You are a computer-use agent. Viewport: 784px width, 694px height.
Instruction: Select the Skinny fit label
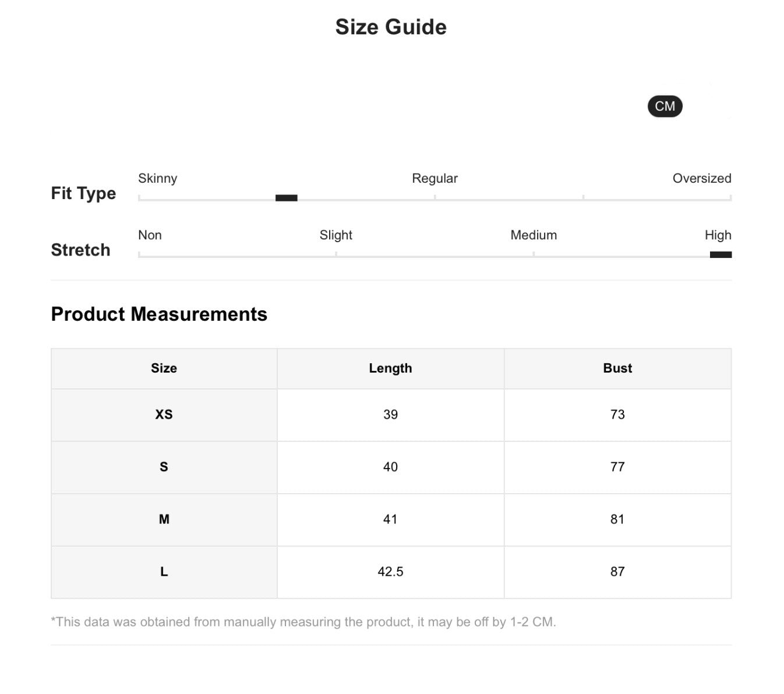point(157,178)
